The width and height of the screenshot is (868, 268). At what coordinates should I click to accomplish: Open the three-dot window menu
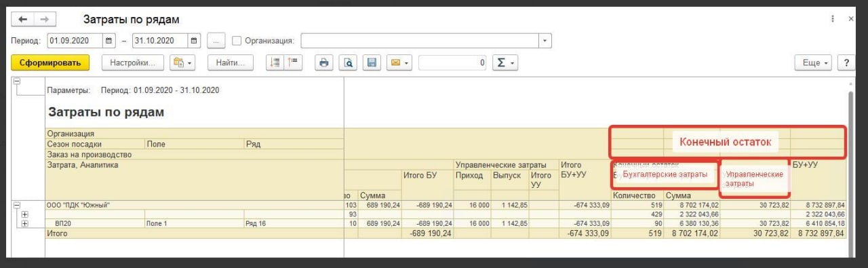point(833,20)
